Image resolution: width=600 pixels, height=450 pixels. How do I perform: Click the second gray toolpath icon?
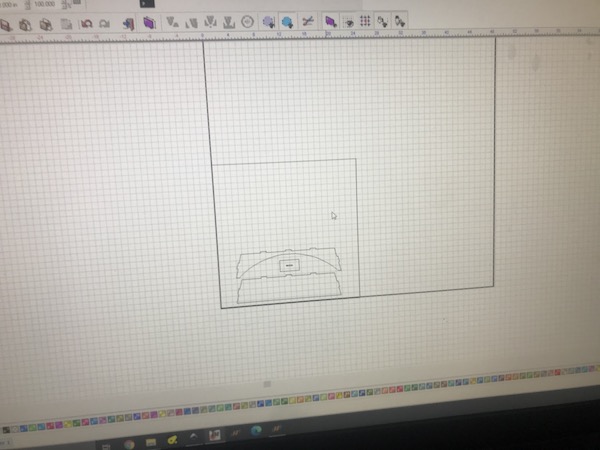coord(191,23)
